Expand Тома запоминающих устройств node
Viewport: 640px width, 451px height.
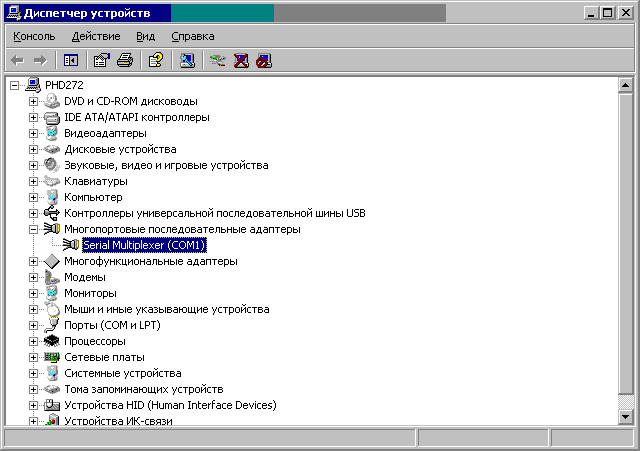pyautogui.click(x=33, y=389)
